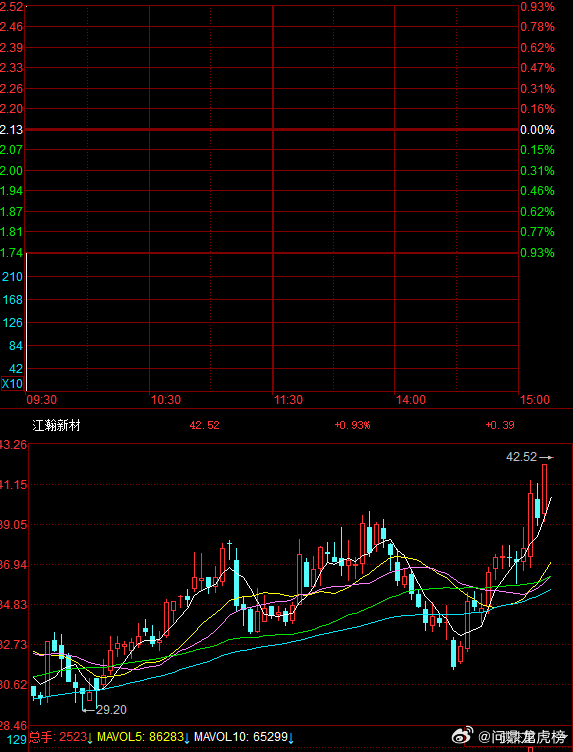Click the volume axis label 168
573x752 pixels.
pos(13,300)
